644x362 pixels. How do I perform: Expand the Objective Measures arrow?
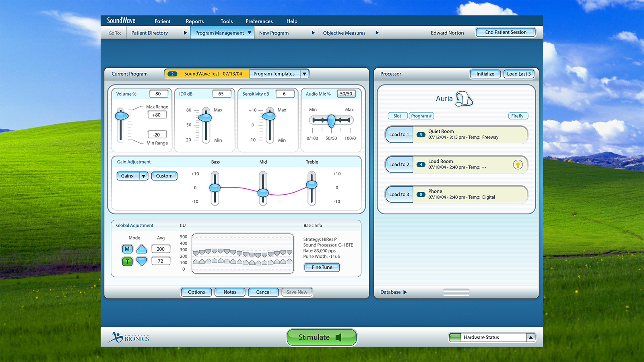377,33
